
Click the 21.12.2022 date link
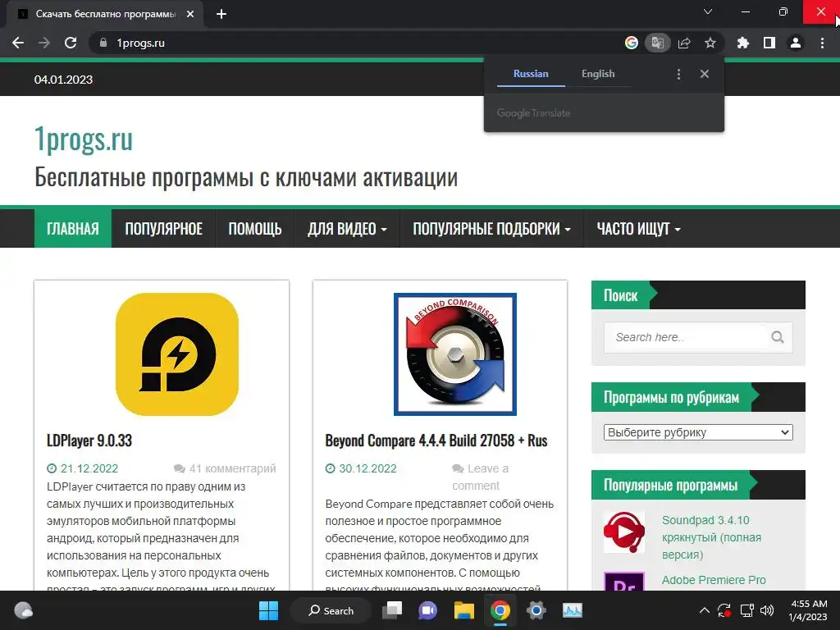[x=89, y=468]
